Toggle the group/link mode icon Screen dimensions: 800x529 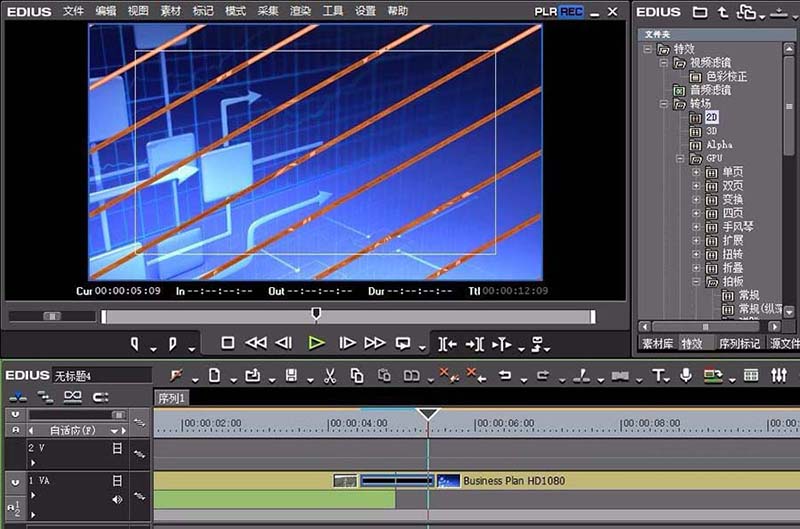[x=72, y=397]
